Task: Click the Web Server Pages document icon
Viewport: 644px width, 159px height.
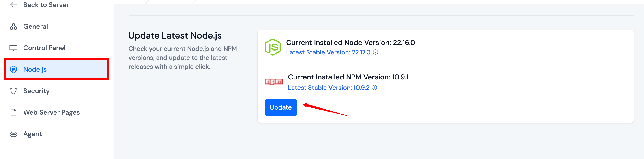Action: point(13,112)
